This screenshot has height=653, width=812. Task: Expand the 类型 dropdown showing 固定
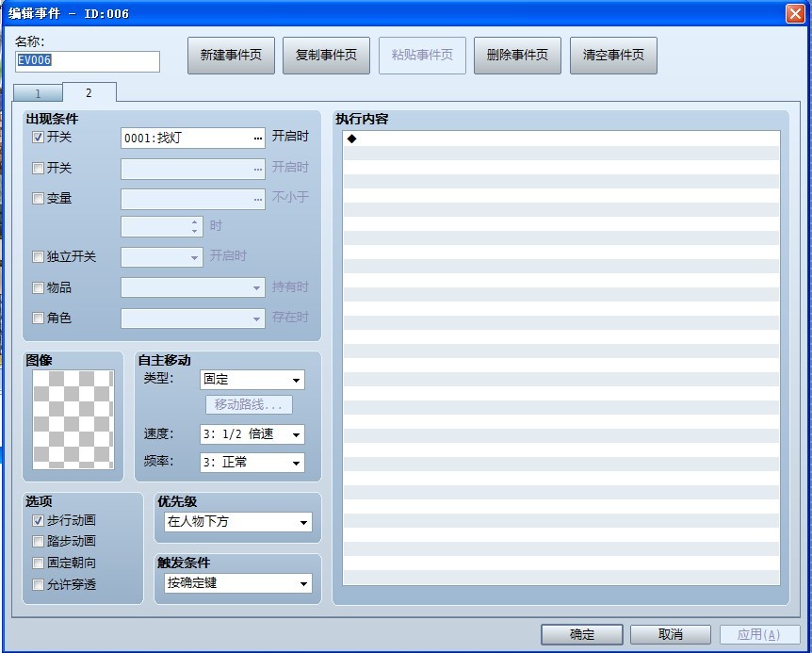coord(252,380)
